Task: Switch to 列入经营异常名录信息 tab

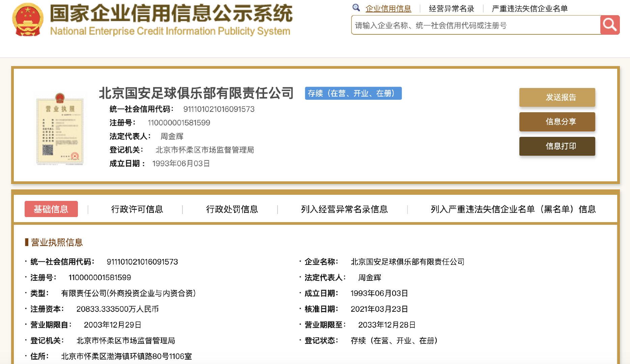Action: coord(345,209)
